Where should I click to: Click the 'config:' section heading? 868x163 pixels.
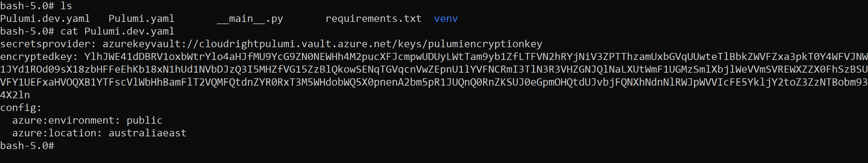(x=21, y=108)
